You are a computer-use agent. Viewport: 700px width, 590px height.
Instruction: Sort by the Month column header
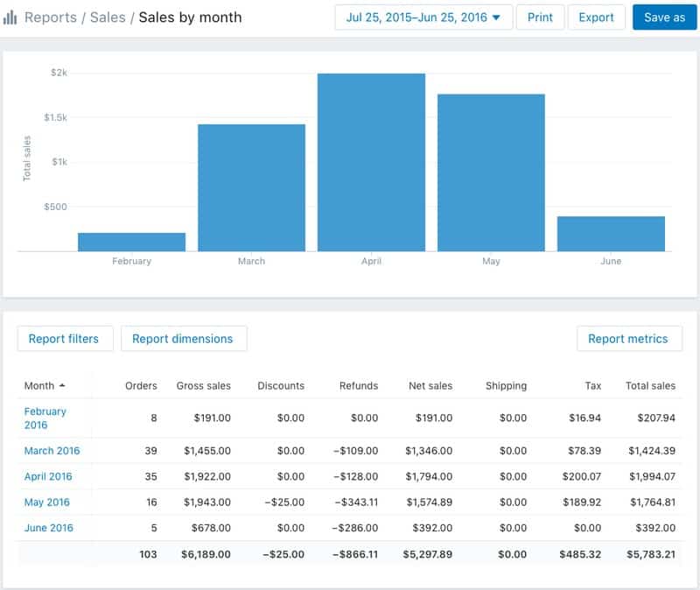tap(45, 386)
